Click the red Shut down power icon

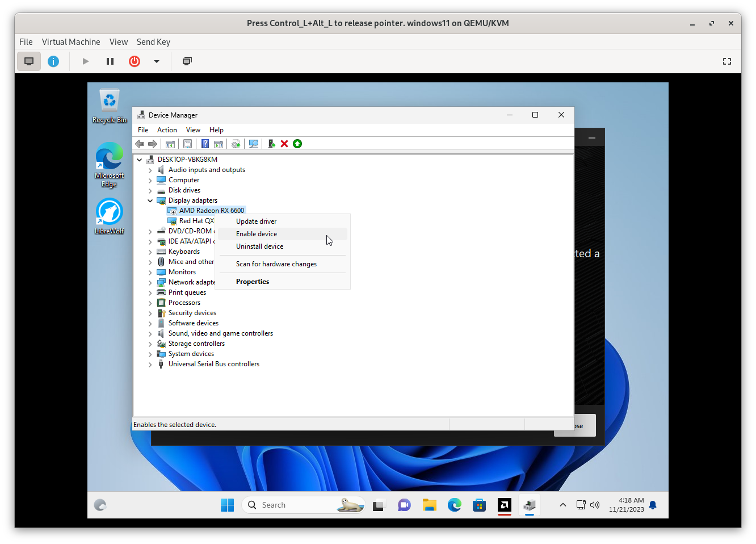click(x=135, y=61)
